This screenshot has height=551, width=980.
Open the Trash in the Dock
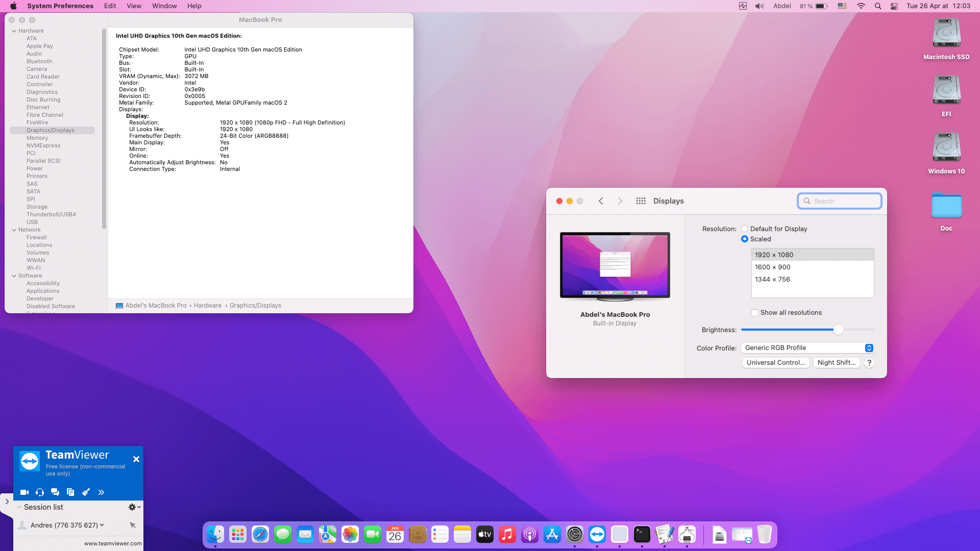tap(765, 534)
